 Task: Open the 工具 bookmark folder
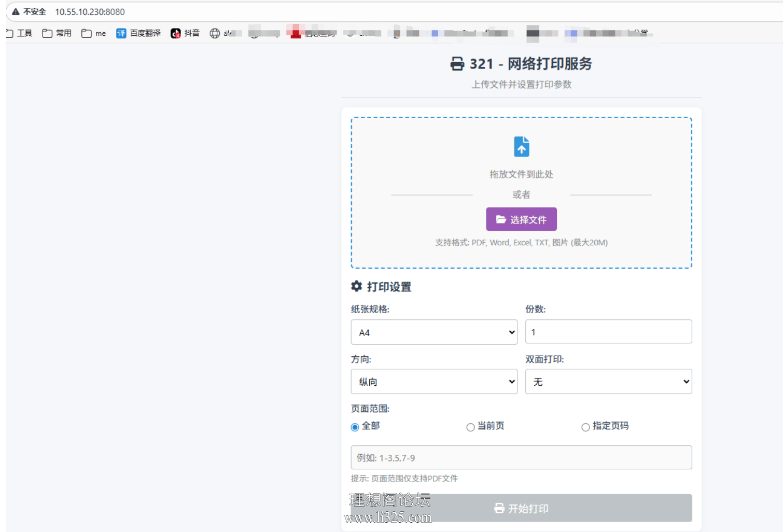(19, 33)
